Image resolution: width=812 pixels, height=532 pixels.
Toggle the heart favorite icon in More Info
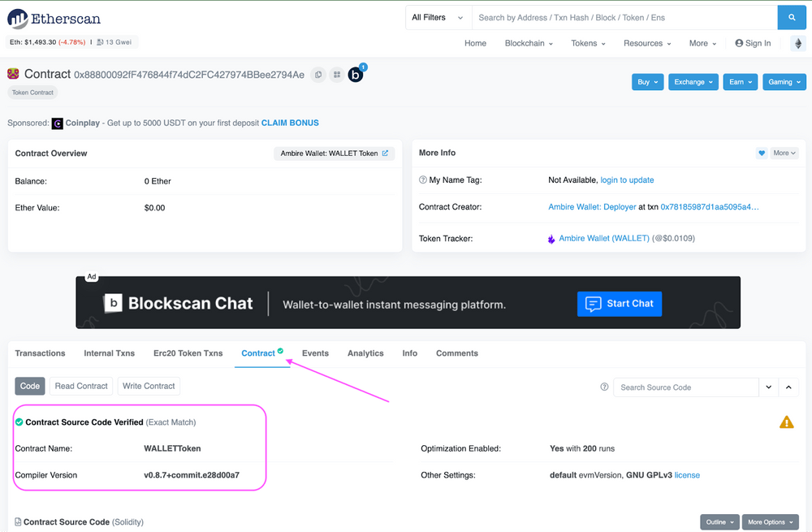coord(761,153)
